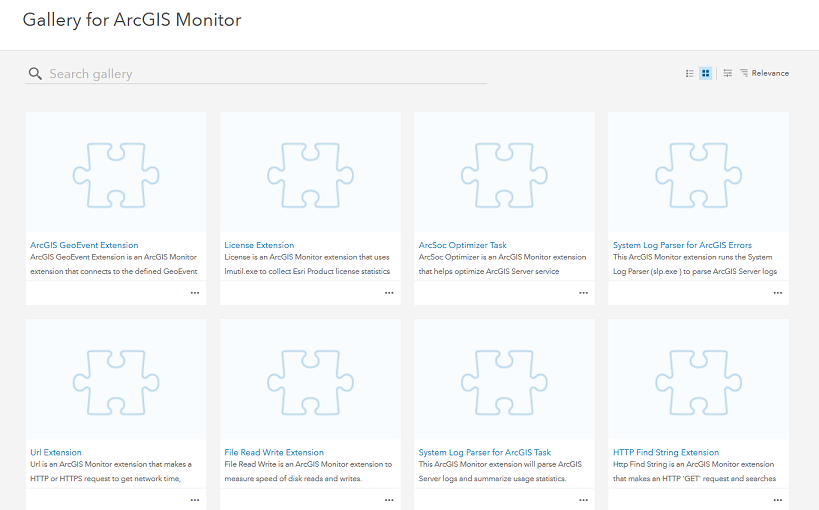
Task: Open more options for Url Extension
Action: (195, 501)
